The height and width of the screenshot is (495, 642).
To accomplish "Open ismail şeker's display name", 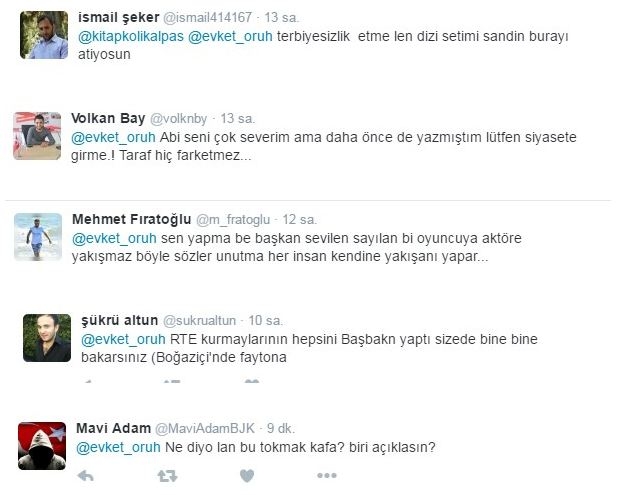I will point(119,18).
